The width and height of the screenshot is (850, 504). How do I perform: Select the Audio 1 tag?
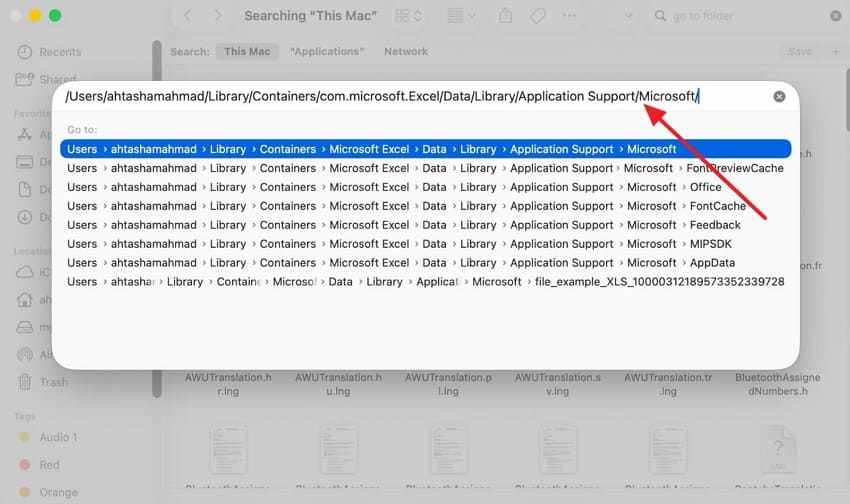point(49,437)
